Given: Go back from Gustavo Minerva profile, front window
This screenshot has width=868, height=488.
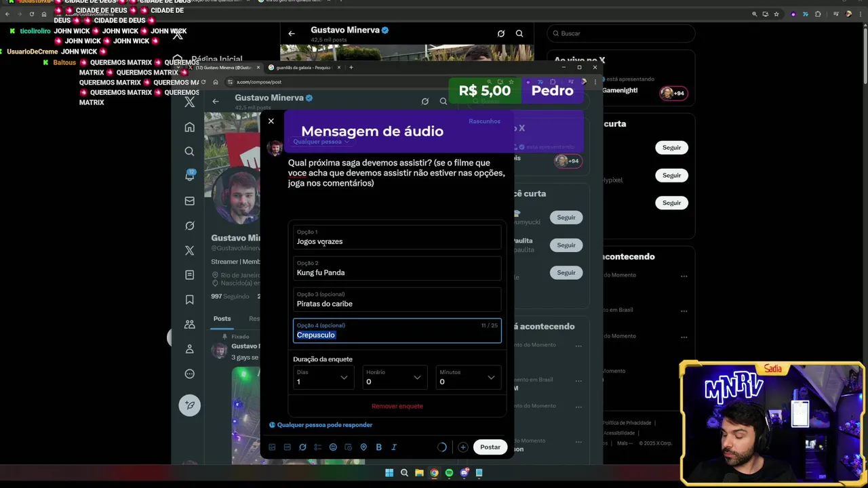Looking at the screenshot, I should [216, 102].
